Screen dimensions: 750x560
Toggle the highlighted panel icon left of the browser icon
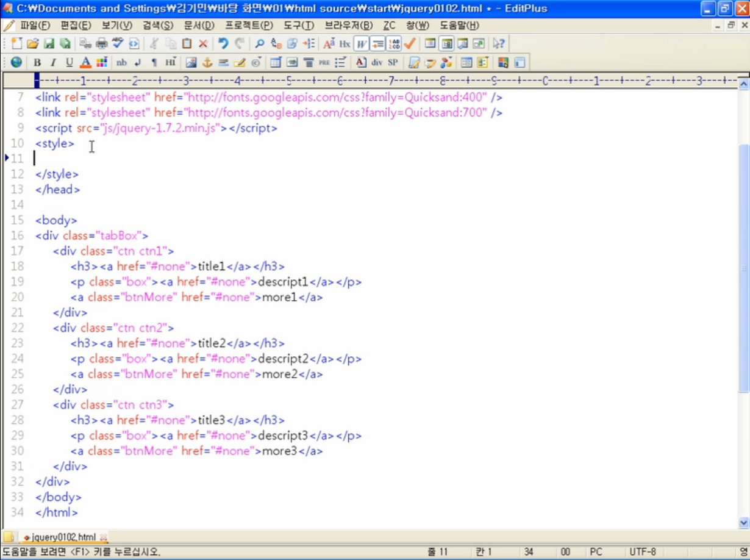coord(447,43)
